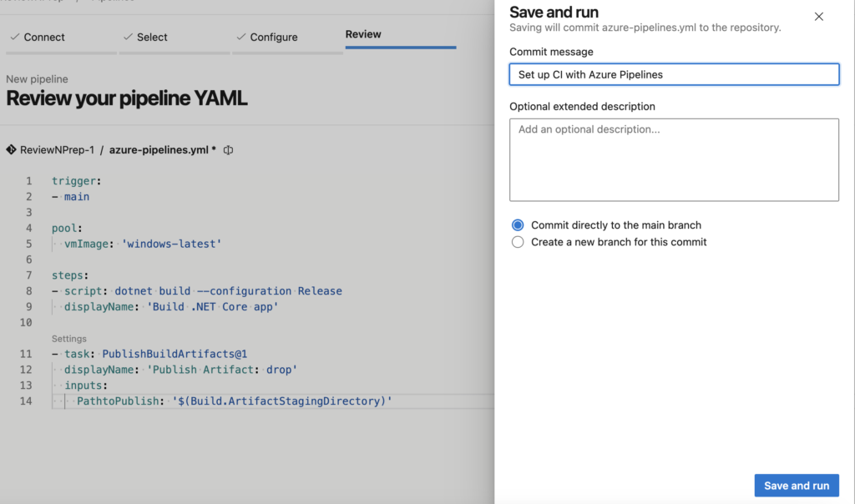Click the 'Review your pipeline YAML' heading

pyautogui.click(x=127, y=98)
